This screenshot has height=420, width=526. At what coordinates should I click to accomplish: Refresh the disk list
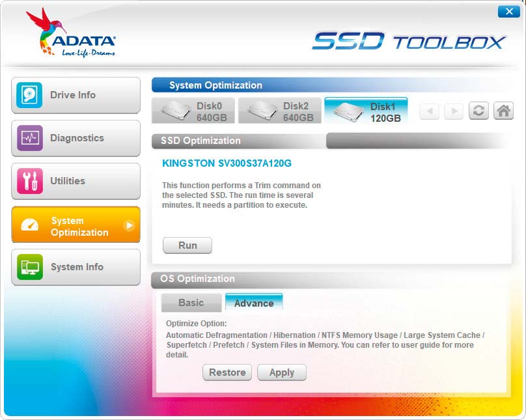[478, 111]
